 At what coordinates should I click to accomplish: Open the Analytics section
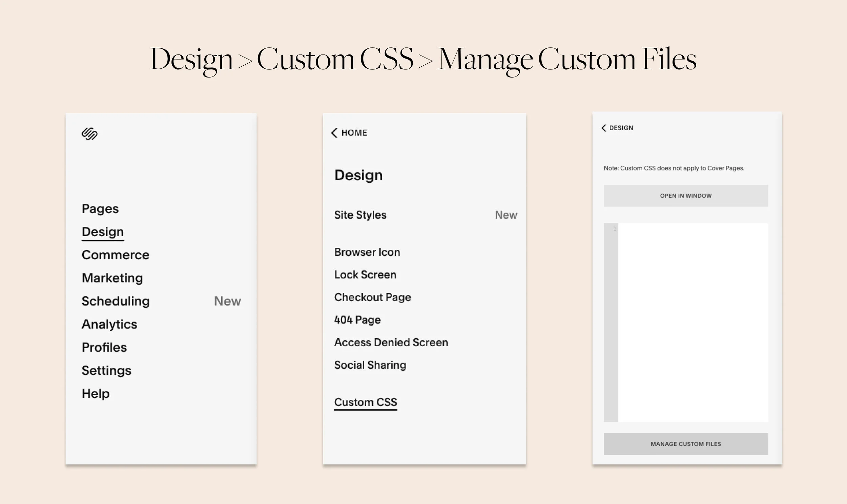pyautogui.click(x=109, y=324)
